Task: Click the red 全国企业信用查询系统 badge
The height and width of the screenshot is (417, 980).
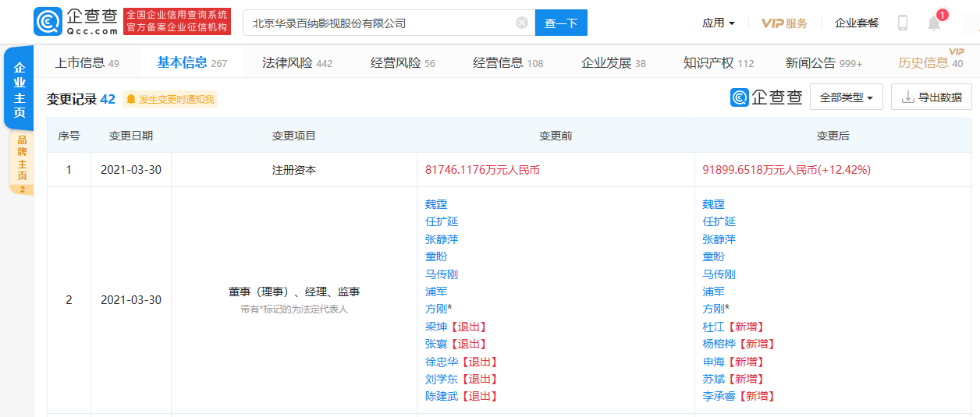Action: click(177, 22)
